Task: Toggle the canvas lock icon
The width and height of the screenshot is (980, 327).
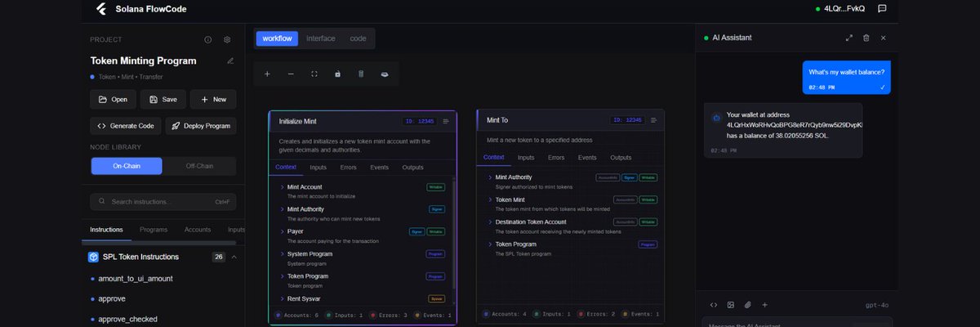Action: [x=337, y=74]
